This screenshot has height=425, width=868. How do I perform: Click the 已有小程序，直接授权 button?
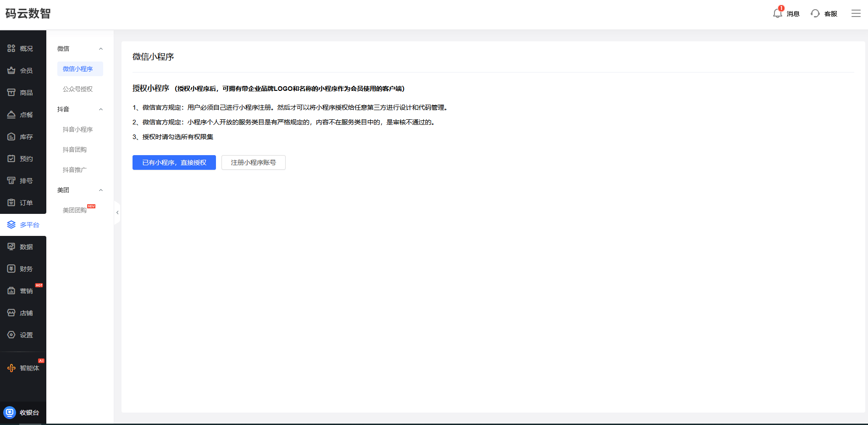[174, 162]
